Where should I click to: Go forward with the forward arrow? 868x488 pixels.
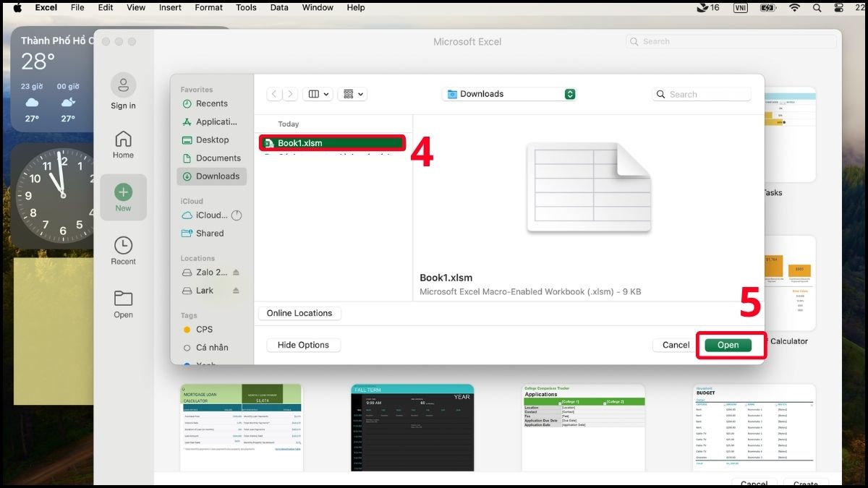[x=290, y=94]
